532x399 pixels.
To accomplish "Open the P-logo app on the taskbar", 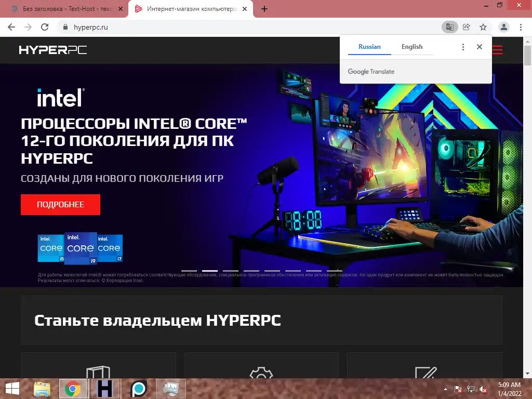I will tap(139, 389).
